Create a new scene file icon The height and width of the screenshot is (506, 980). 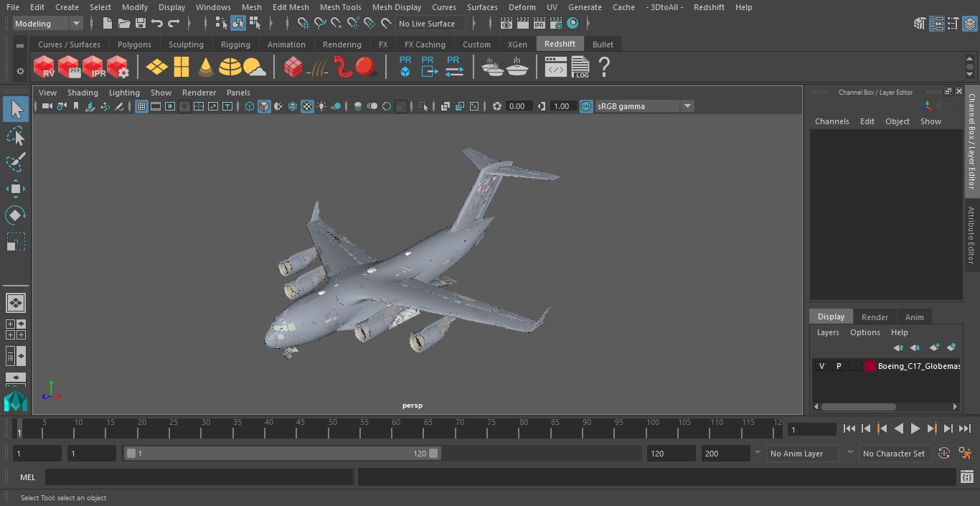coord(107,24)
